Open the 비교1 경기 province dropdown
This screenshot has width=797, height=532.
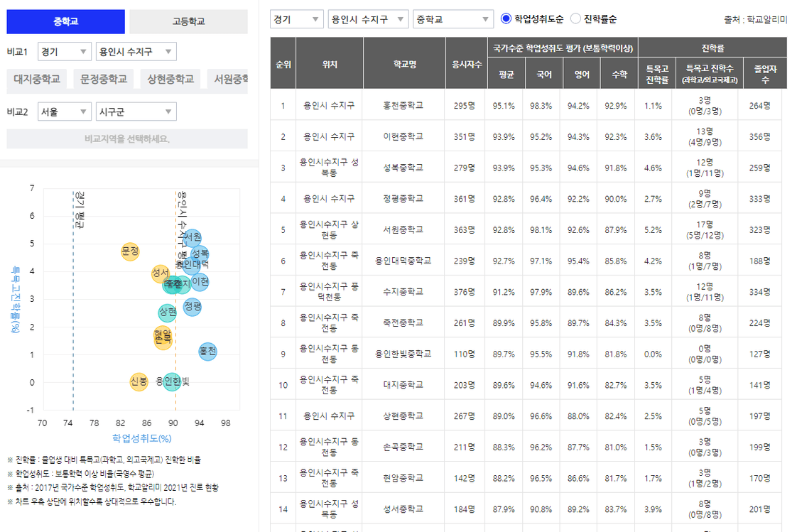64,51
